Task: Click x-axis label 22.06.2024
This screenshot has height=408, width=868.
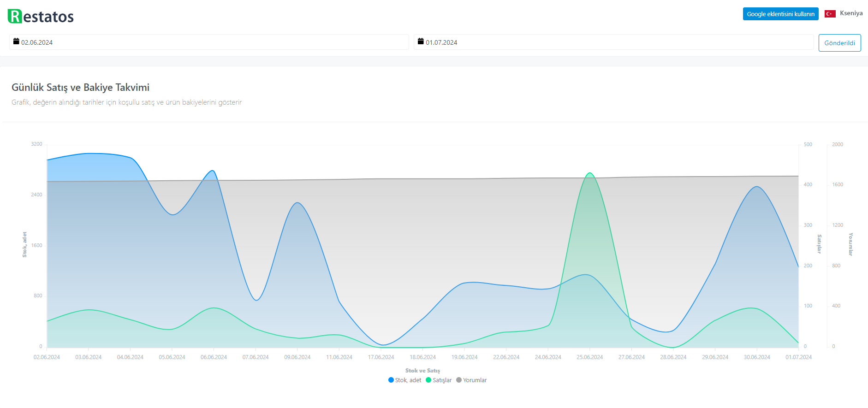Action: pyautogui.click(x=506, y=357)
